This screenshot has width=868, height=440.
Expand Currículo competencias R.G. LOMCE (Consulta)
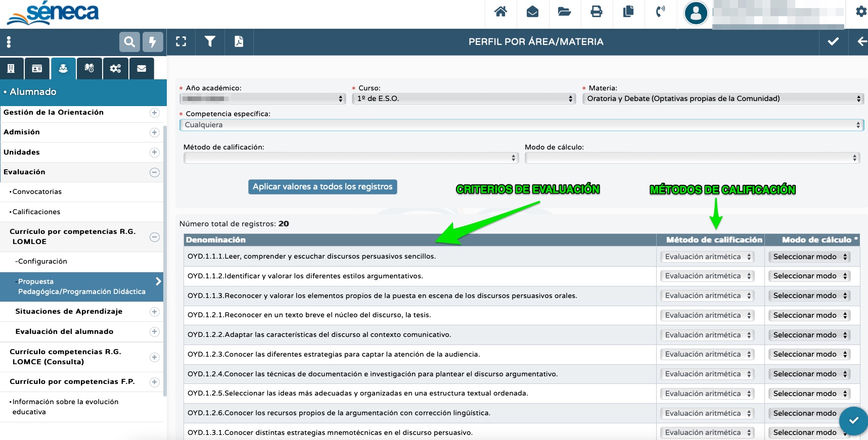pos(155,357)
